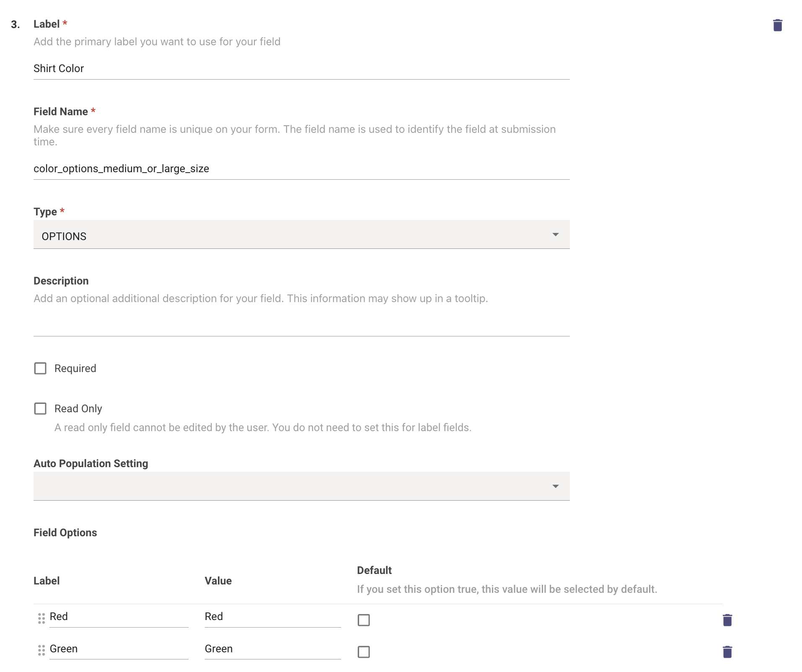
Task: Mark Green as the default option
Action: [364, 651]
